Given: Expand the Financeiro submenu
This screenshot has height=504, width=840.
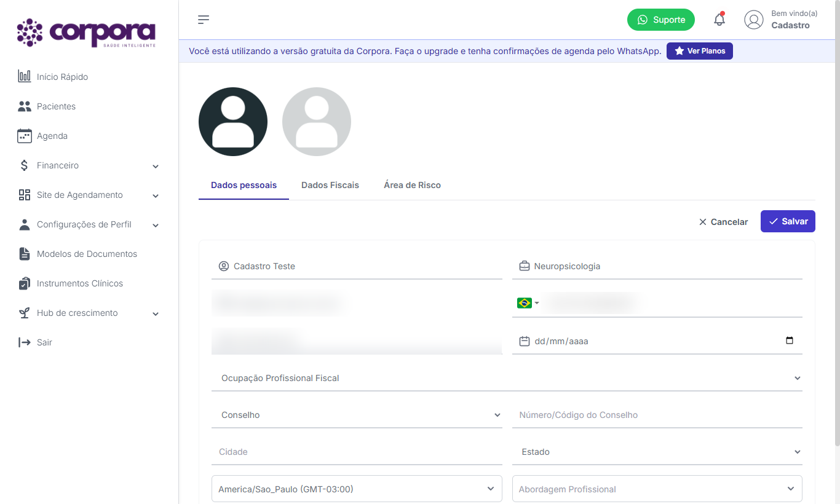Looking at the screenshot, I should point(156,166).
